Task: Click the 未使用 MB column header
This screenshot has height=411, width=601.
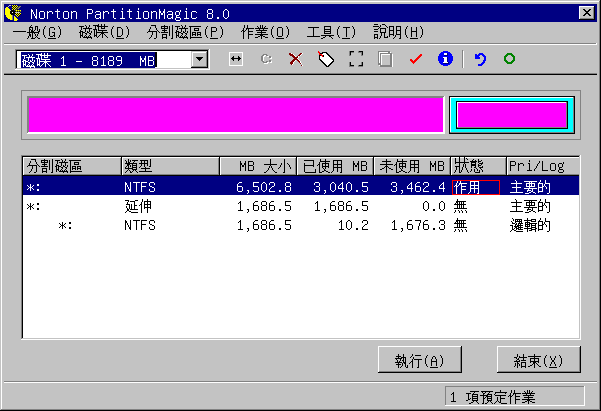Action: (412, 166)
